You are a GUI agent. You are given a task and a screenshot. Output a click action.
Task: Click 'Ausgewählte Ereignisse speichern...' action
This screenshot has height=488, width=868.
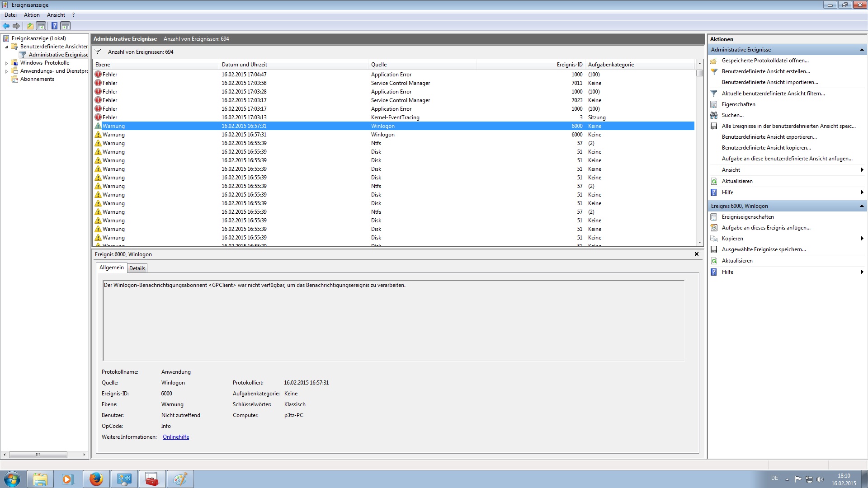[x=764, y=249]
